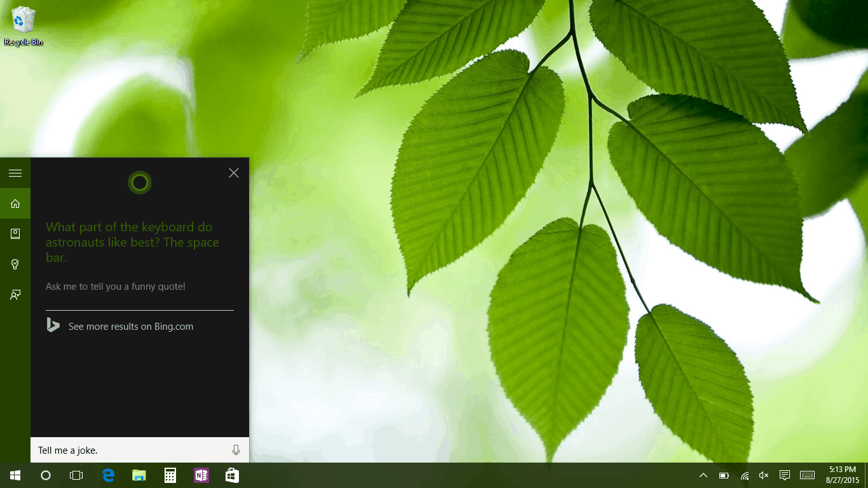This screenshot has height=488, width=868.
Task: Click the microphone icon for voice input
Action: pyautogui.click(x=236, y=449)
